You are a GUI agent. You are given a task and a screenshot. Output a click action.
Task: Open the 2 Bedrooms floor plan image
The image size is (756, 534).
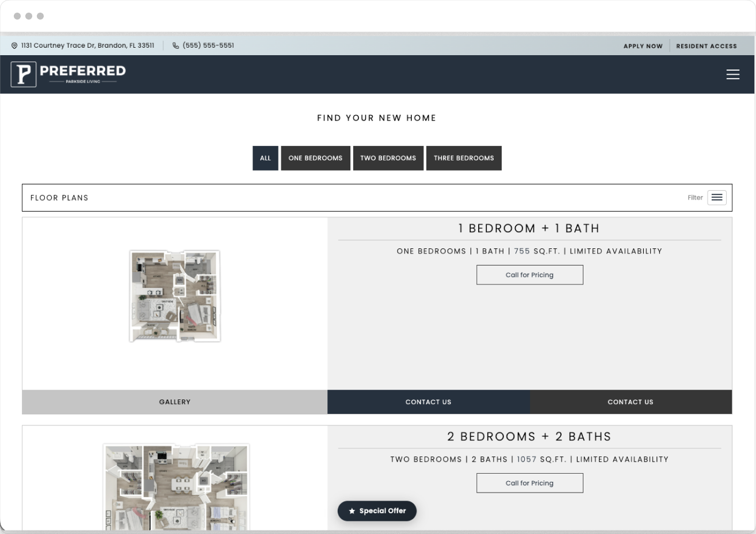pos(176,486)
